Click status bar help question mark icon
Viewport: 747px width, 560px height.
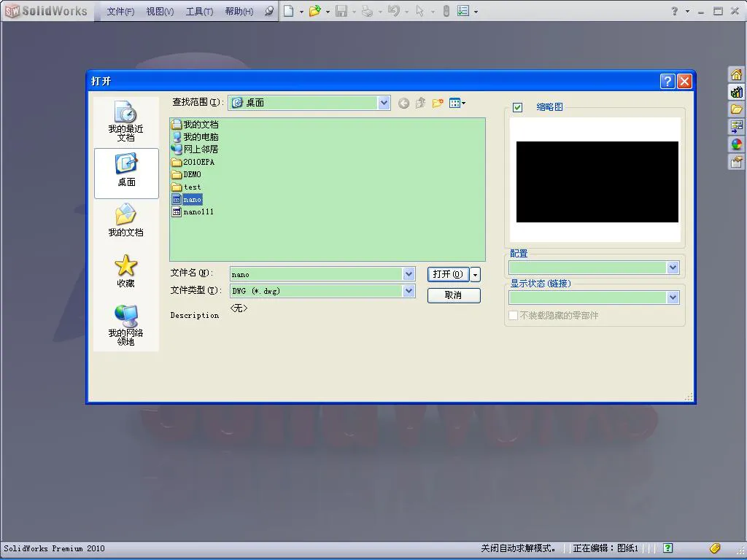667,548
